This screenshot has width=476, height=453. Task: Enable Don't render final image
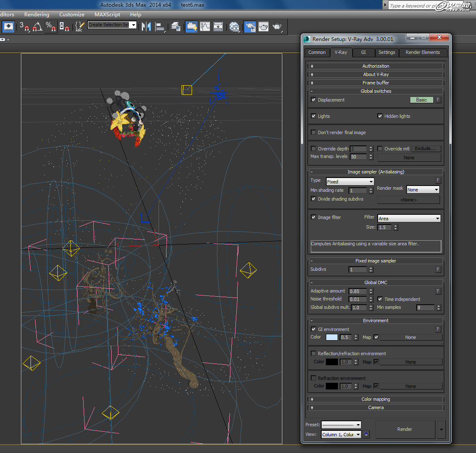313,132
